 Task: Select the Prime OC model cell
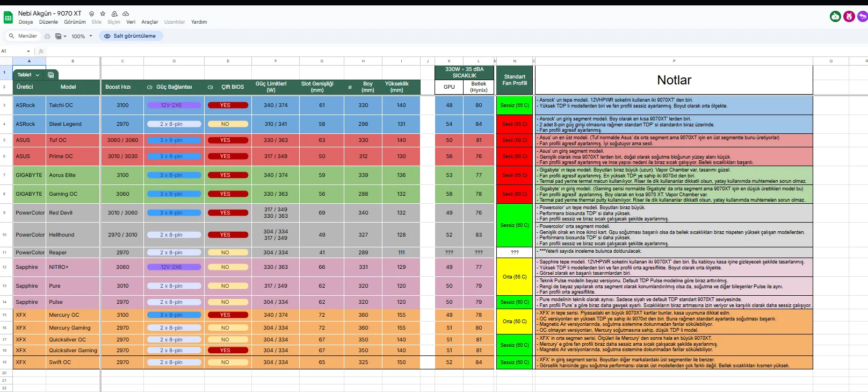coord(73,156)
